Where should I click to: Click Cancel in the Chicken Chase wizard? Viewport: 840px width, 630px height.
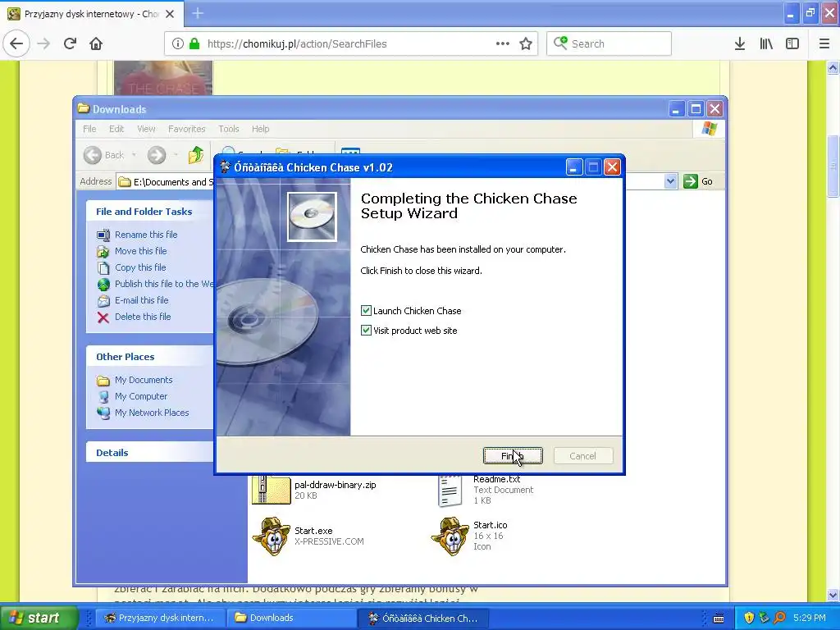[x=583, y=456]
